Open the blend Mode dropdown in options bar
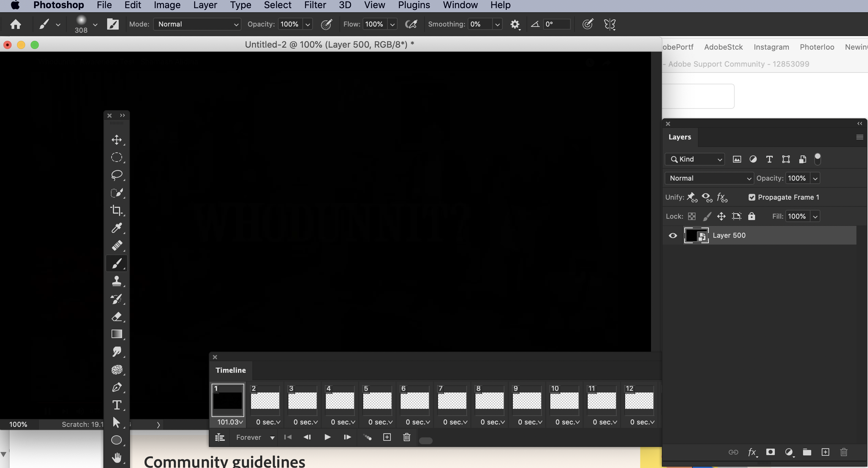The image size is (868, 468). [x=197, y=24]
